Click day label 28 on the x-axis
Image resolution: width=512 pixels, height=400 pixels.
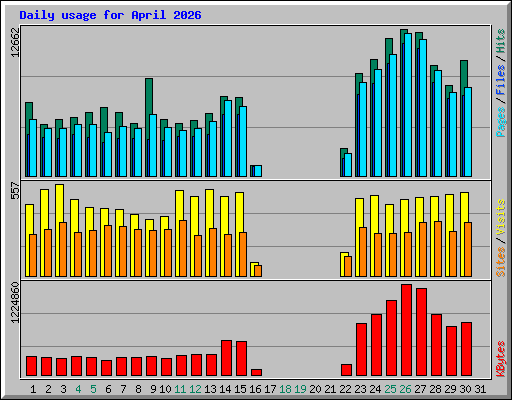435,389
